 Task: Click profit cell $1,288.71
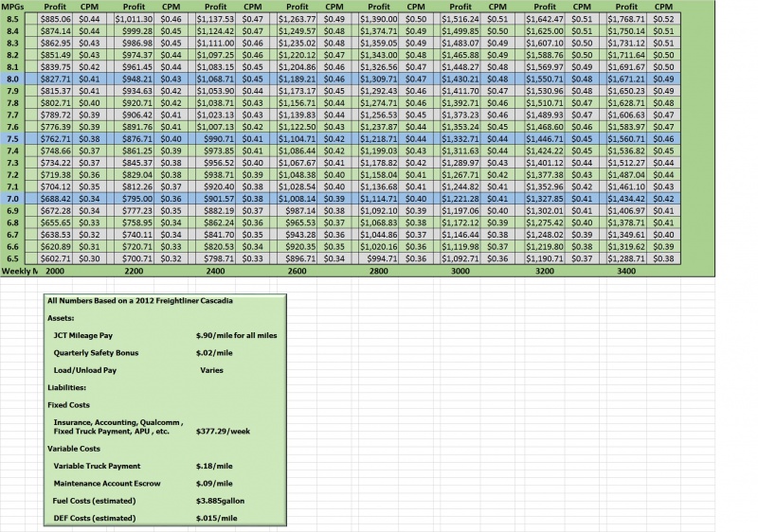pyautogui.click(x=626, y=258)
